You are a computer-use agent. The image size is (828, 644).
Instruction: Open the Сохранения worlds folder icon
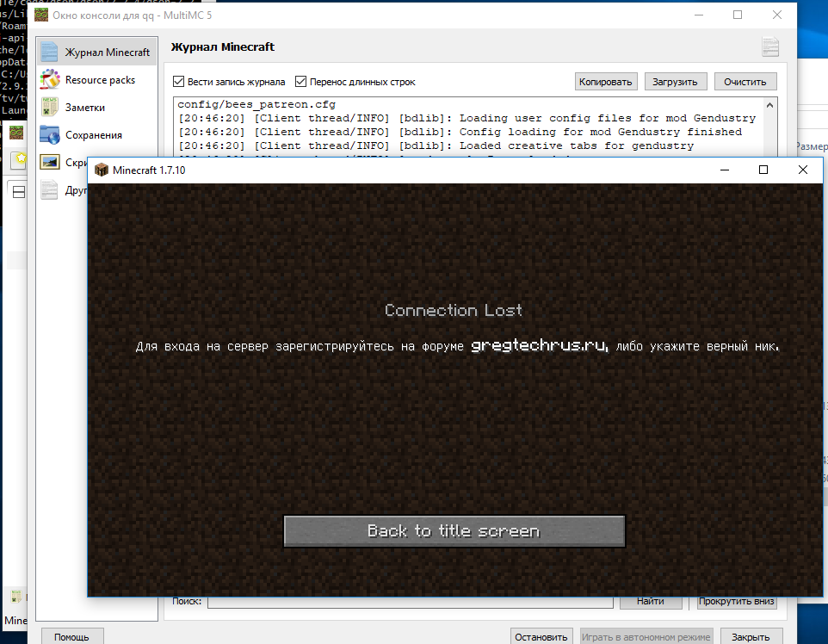50,134
